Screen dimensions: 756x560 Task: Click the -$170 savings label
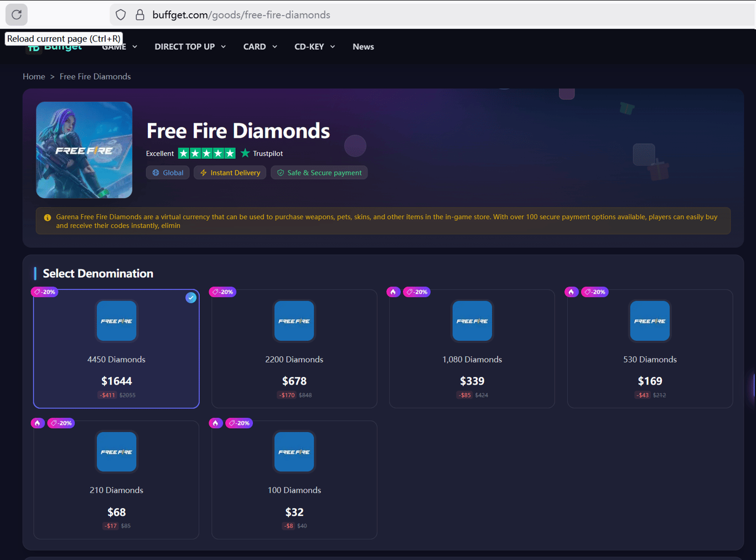(287, 395)
